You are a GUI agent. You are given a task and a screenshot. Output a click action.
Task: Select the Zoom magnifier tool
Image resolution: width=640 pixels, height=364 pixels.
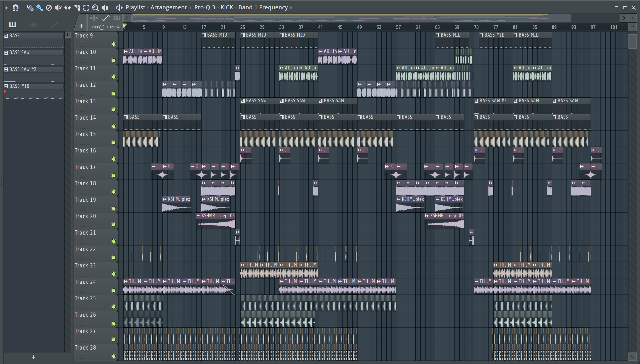95,8
